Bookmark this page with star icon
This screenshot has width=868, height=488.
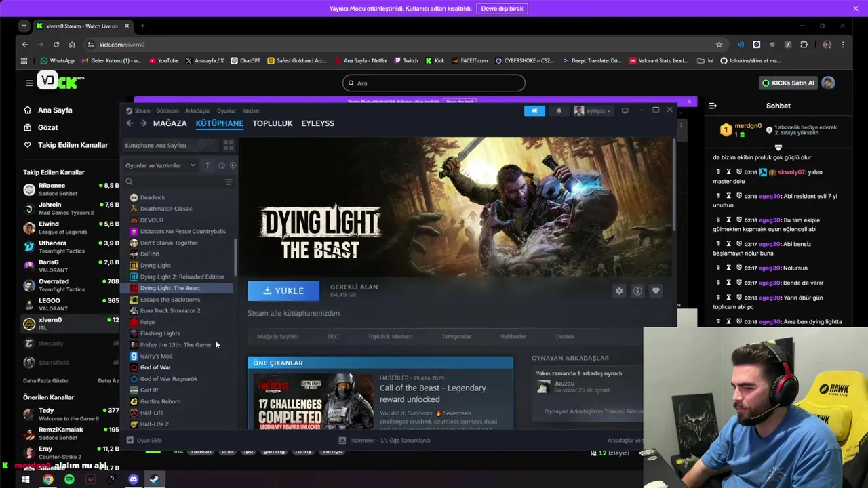pos(719,45)
